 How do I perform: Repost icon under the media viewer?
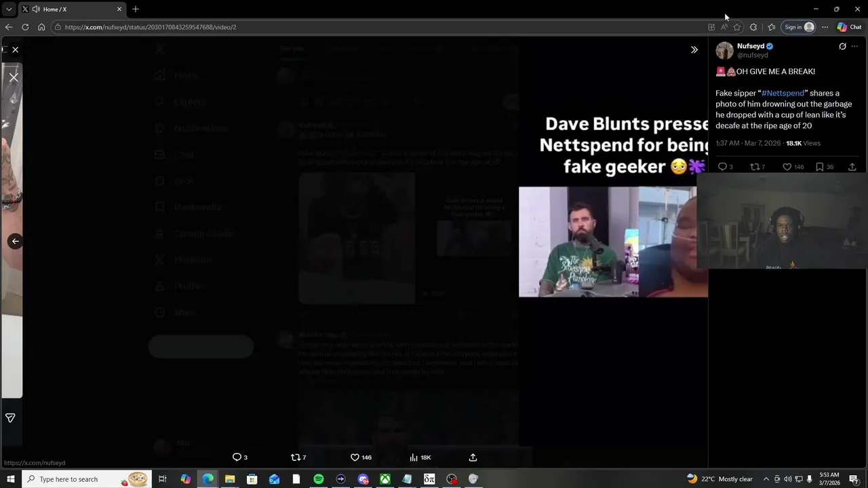295,457
